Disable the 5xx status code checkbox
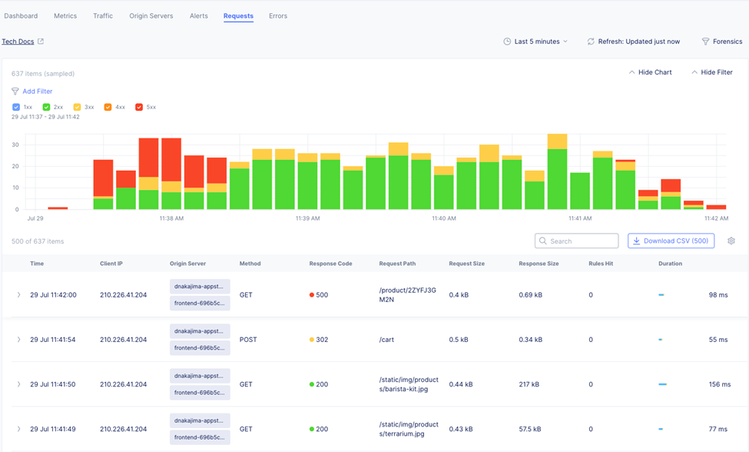749x452 pixels. [138, 107]
